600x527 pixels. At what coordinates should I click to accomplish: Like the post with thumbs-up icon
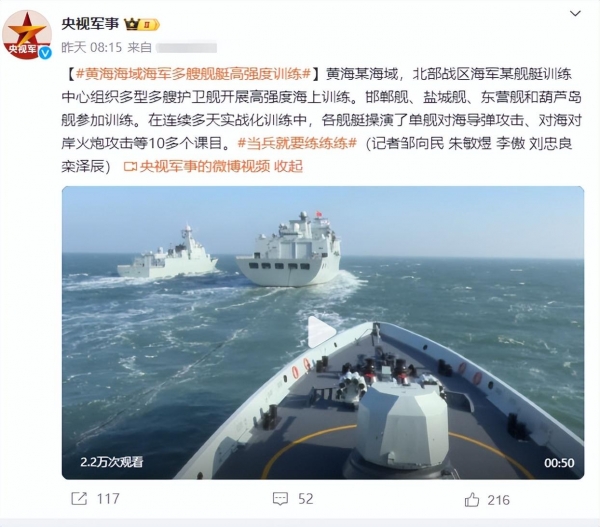pyautogui.click(x=471, y=499)
